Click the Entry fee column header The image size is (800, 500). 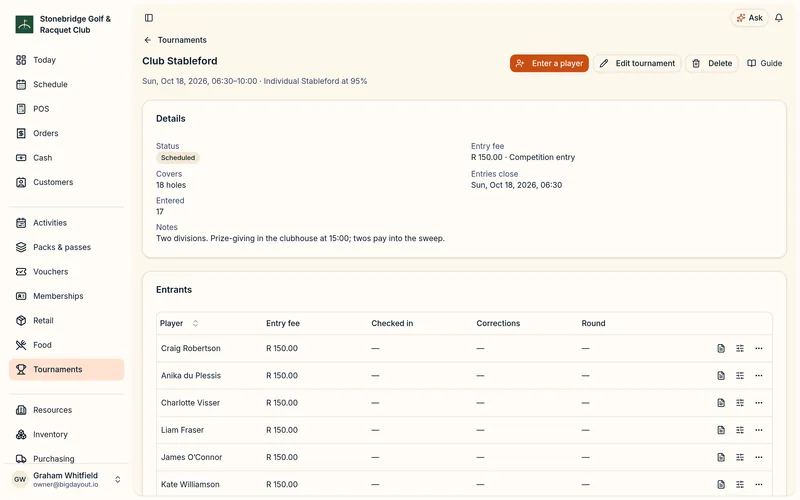pyautogui.click(x=283, y=323)
